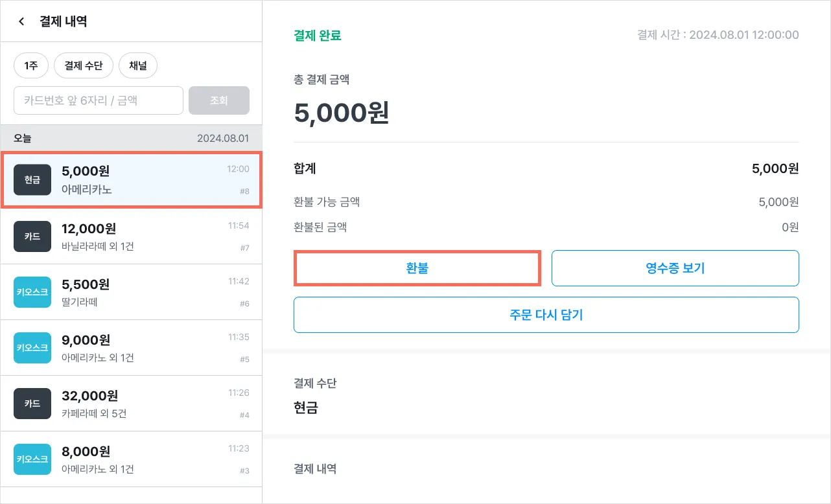This screenshot has width=831, height=504.
Task: Select the 딸기라떼 payment entry
Action: click(x=143, y=292)
